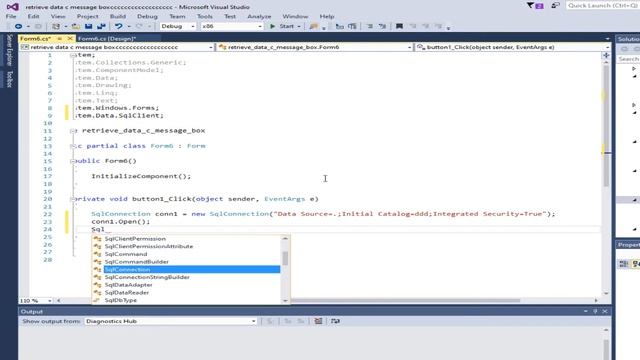
Task: Select SqlCommandBuilder in the completion list
Action: 136,262
